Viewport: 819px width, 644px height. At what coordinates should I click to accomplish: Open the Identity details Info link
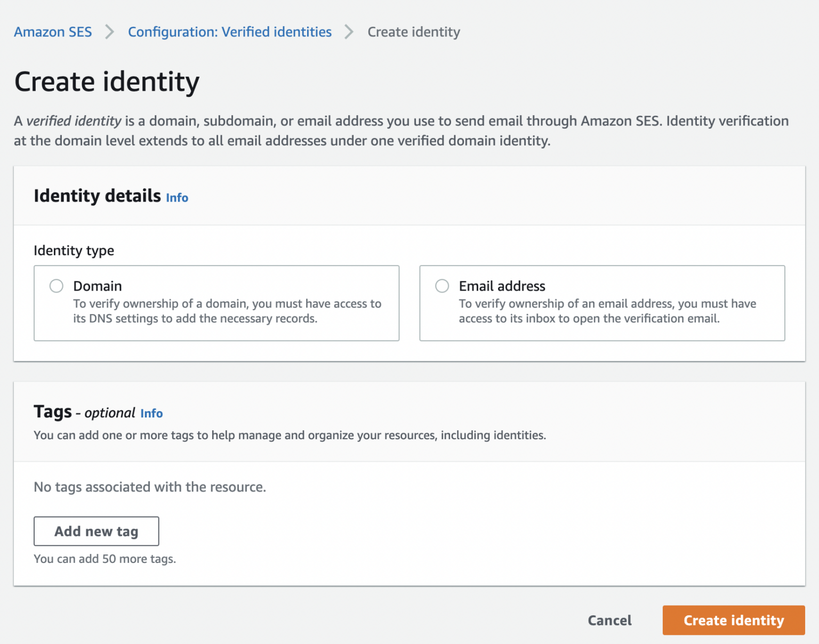(x=176, y=198)
